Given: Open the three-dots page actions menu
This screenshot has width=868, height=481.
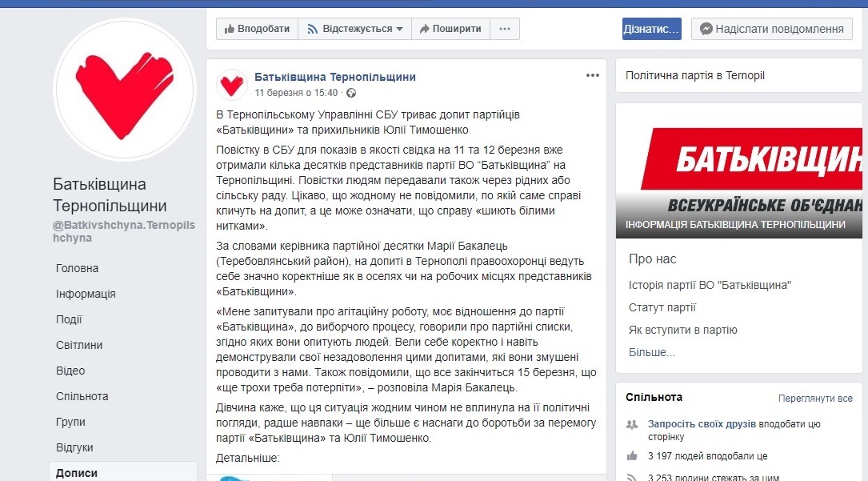Looking at the screenshot, I should click(505, 29).
